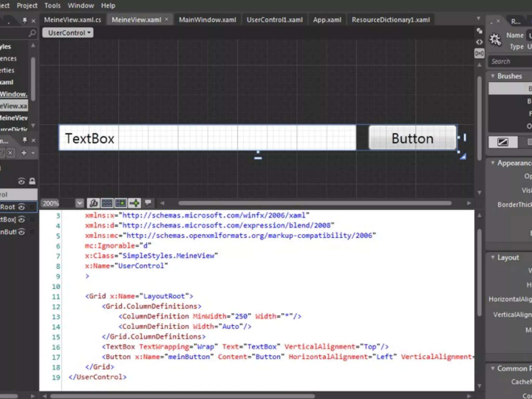This screenshot has height=399, width=532.
Task: Toggle visibility of meinButton element
Action: [22, 232]
